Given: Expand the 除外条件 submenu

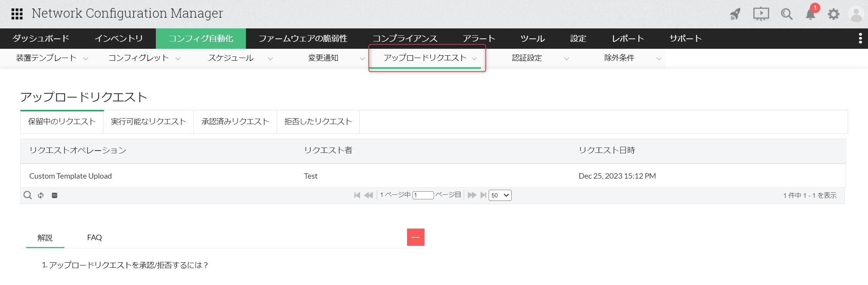Looking at the screenshot, I should click(659, 59).
